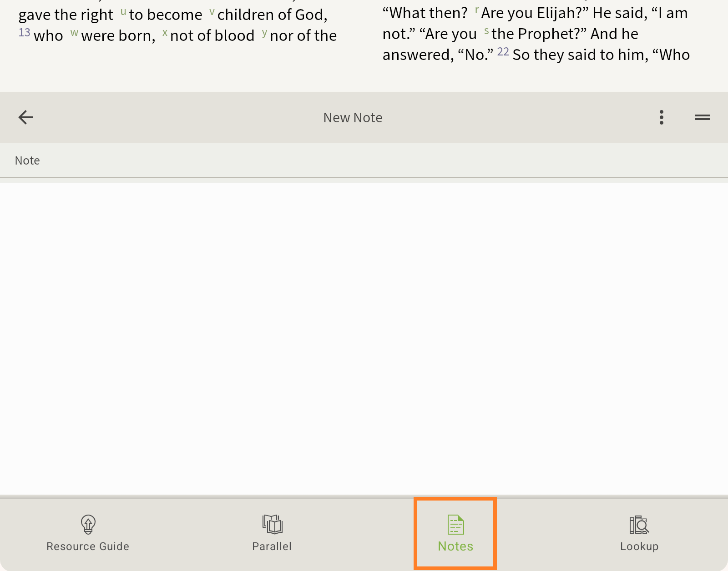Open footnote u before "to become"
Screen dimensions: 728x571
coord(123,11)
